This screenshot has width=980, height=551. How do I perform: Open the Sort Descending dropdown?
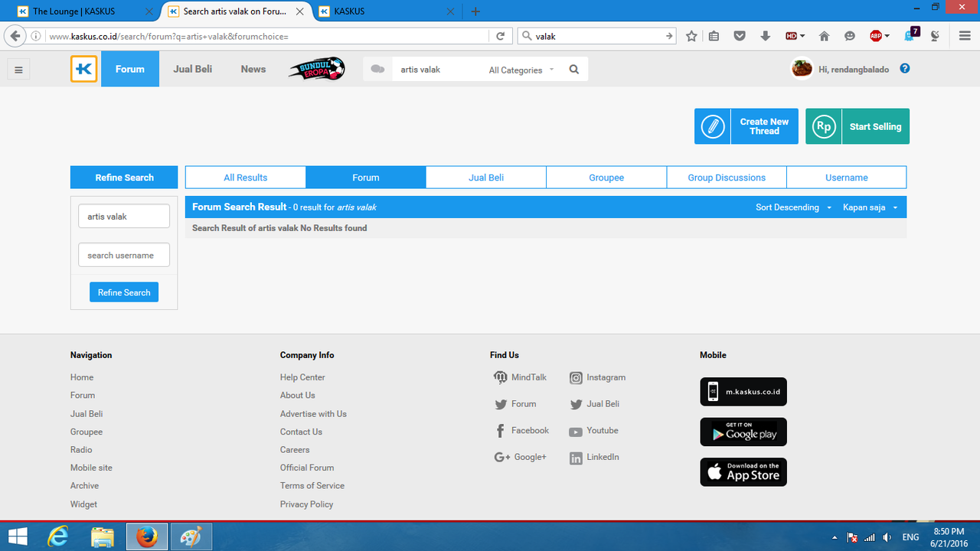pyautogui.click(x=793, y=207)
